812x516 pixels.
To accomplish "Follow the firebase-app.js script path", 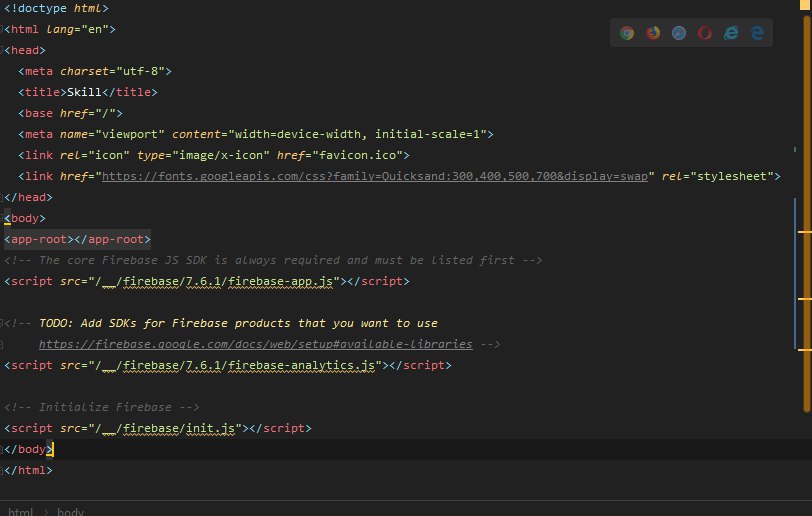I will pyautogui.click(x=214, y=281).
